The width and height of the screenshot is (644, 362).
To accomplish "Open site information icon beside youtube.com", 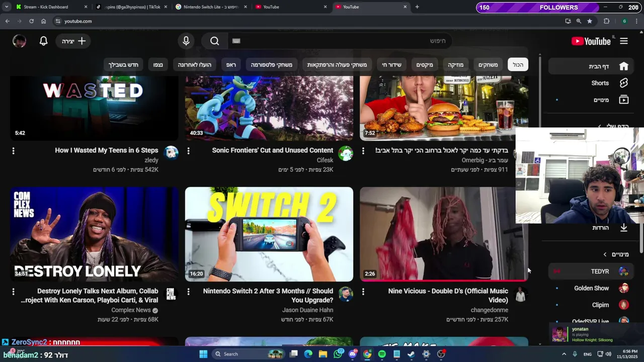I will click(x=58, y=21).
